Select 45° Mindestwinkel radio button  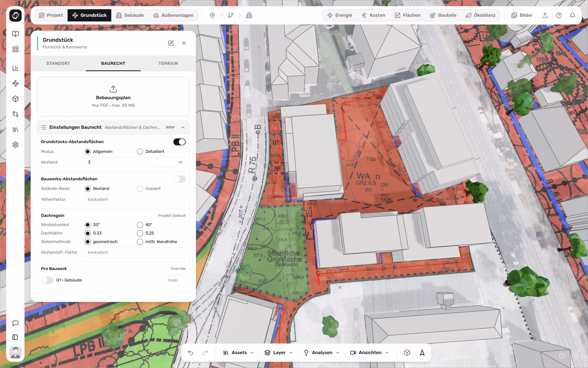(140, 225)
